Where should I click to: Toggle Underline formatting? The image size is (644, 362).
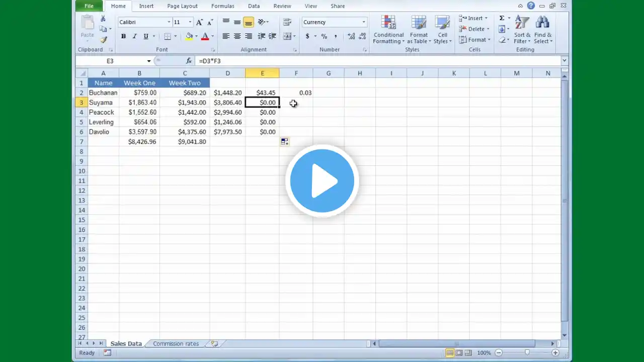tap(146, 36)
